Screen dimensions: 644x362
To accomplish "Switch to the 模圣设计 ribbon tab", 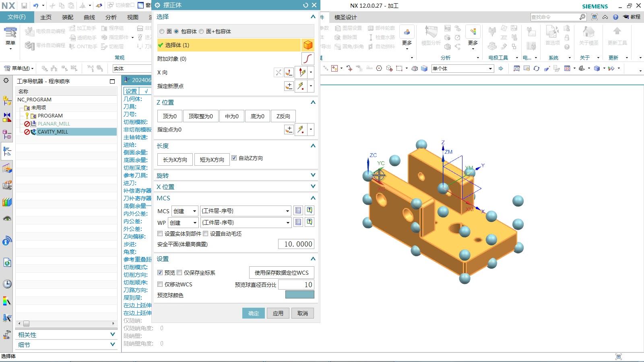I will point(345,17).
